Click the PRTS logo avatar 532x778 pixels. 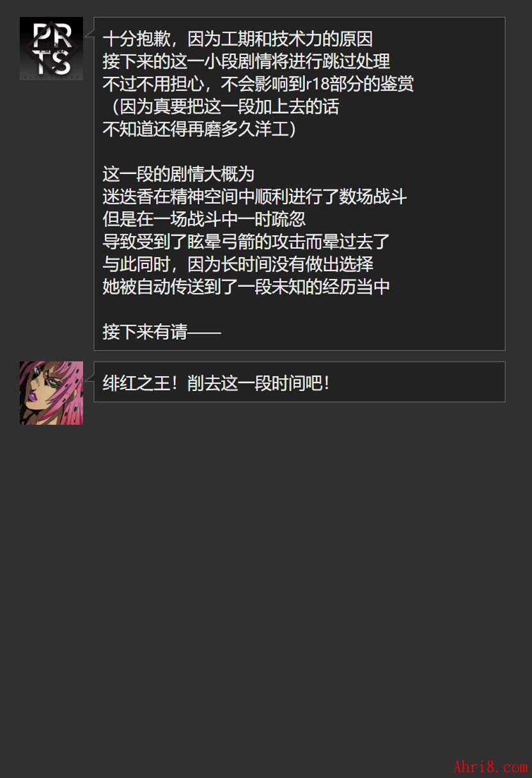pos(51,49)
